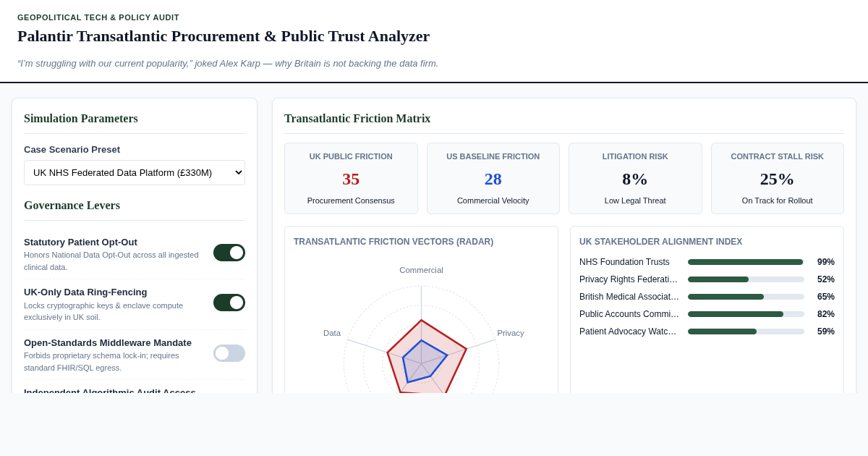Click the 65% alignment value
Viewport: 868px width, 456px height.
pyautogui.click(x=825, y=297)
